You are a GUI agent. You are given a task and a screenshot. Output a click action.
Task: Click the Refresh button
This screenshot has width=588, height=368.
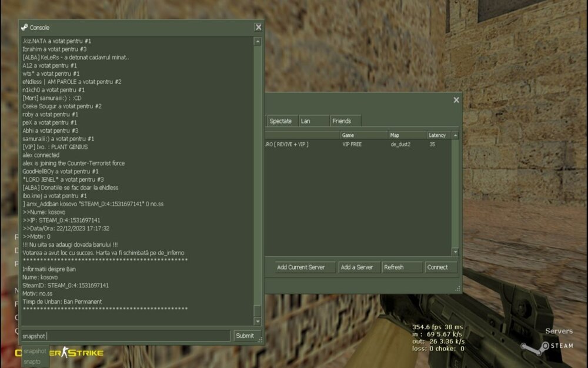402,267
